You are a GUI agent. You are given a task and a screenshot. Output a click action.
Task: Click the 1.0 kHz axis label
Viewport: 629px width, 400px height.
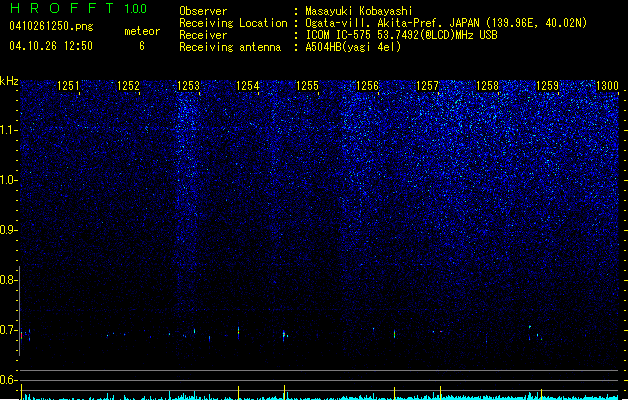pos(8,180)
